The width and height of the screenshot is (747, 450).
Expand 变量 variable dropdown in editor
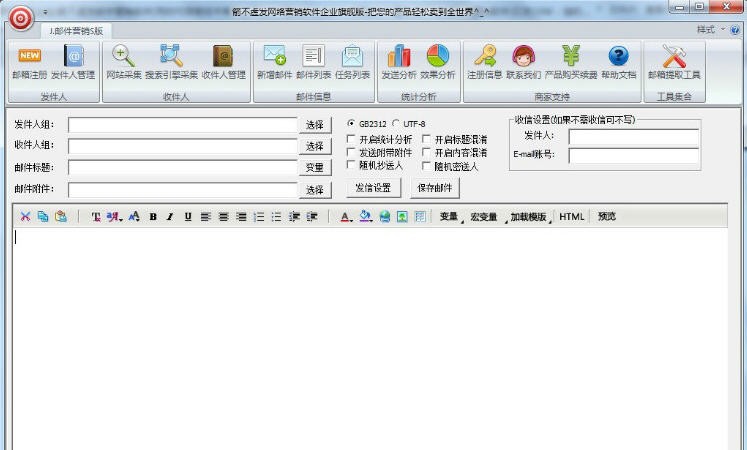[x=451, y=217]
